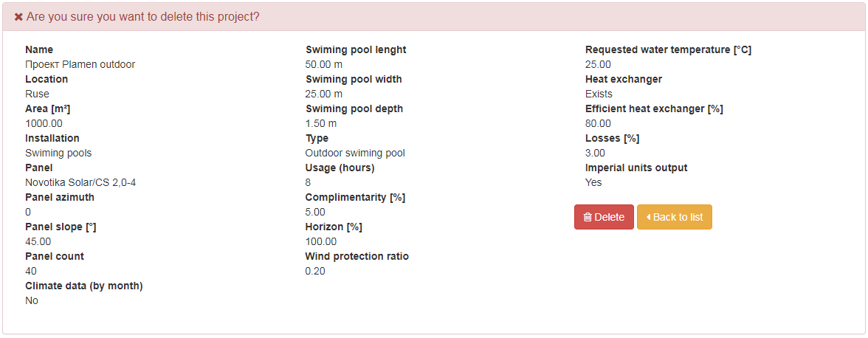The image size is (868, 338).
Task: Click the Area value 1000.00
Action: point(44,123)
